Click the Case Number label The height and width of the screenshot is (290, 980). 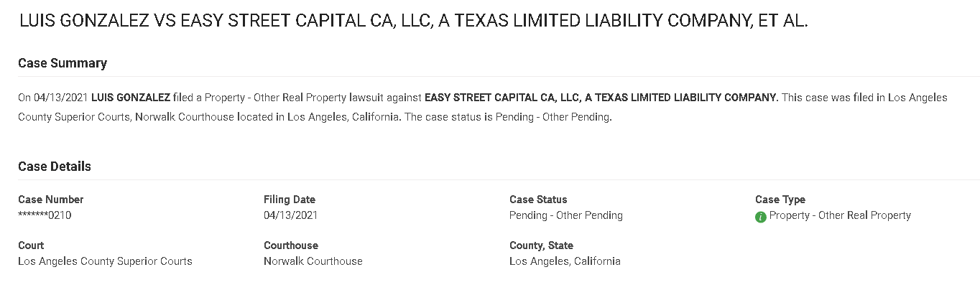(x=51, y=200)
